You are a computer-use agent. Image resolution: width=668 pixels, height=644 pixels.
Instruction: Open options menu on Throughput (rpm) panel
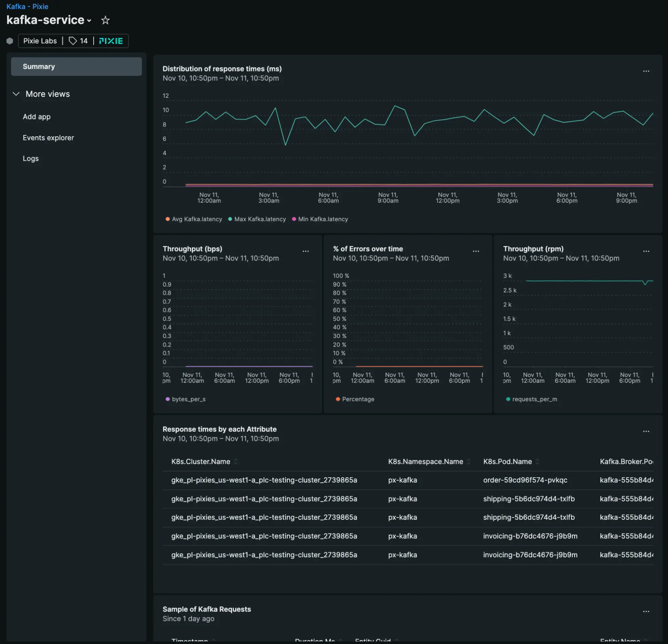pos(647,251)
